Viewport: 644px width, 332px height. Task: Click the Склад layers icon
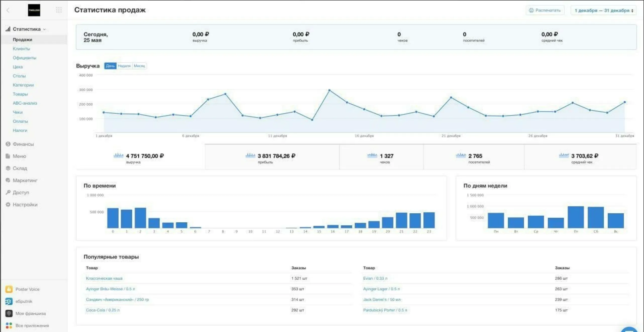8,168
